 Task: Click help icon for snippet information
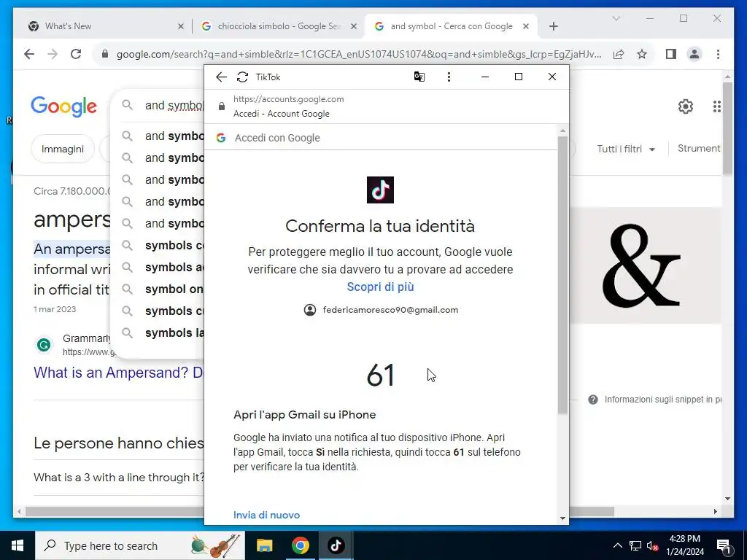(593, 400)
